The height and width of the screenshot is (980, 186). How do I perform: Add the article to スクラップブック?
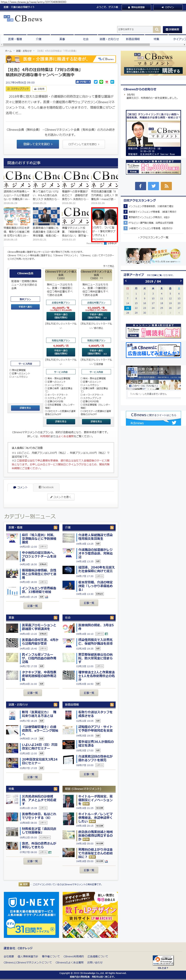18,89
